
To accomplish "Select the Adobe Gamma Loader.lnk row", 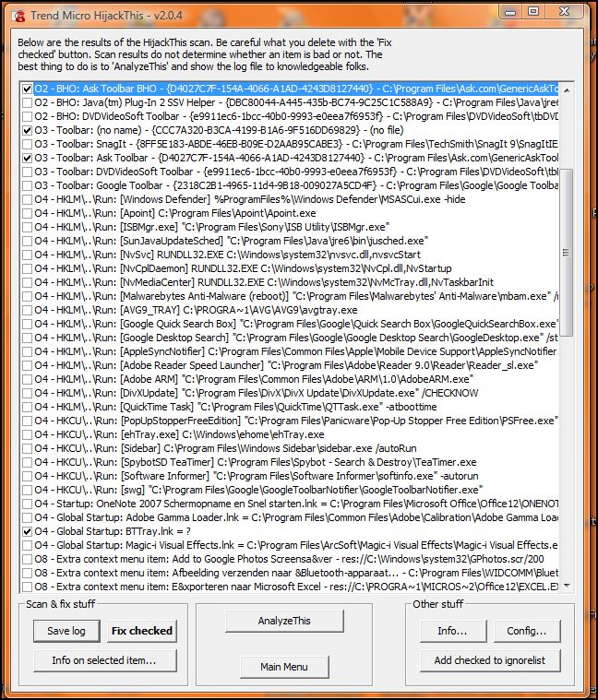I will 296,517.
